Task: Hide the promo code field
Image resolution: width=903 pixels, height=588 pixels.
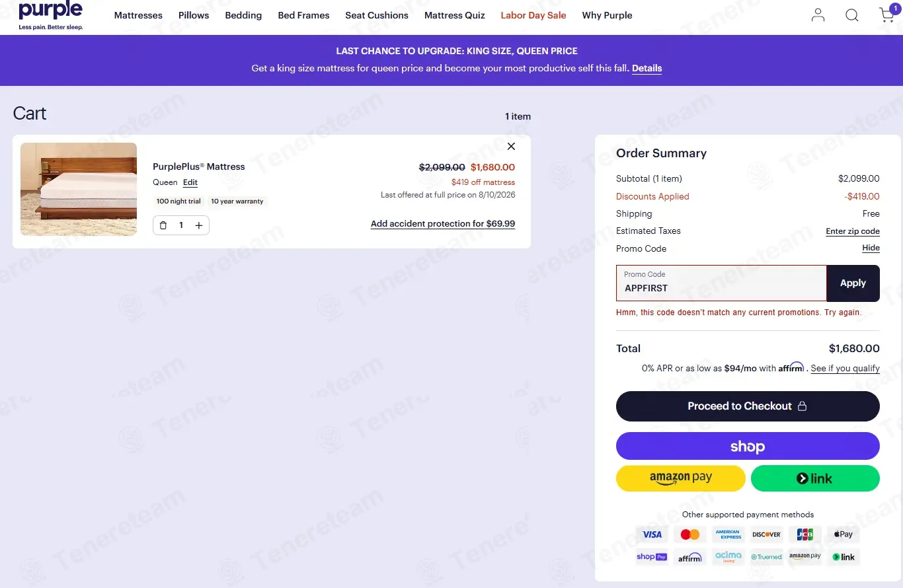Action: 871,248
